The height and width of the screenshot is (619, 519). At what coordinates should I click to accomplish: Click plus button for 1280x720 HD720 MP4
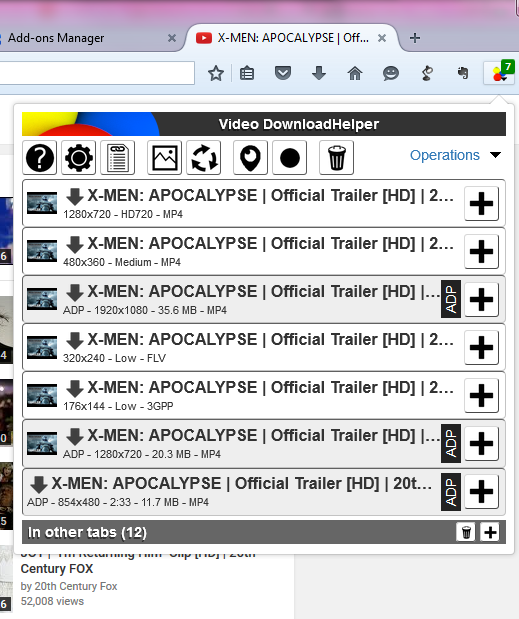click(x=482, y=204)
